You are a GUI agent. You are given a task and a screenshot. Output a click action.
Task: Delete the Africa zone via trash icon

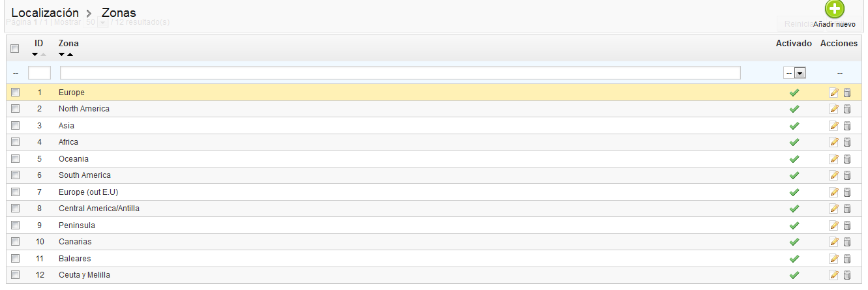coord(847,142)
